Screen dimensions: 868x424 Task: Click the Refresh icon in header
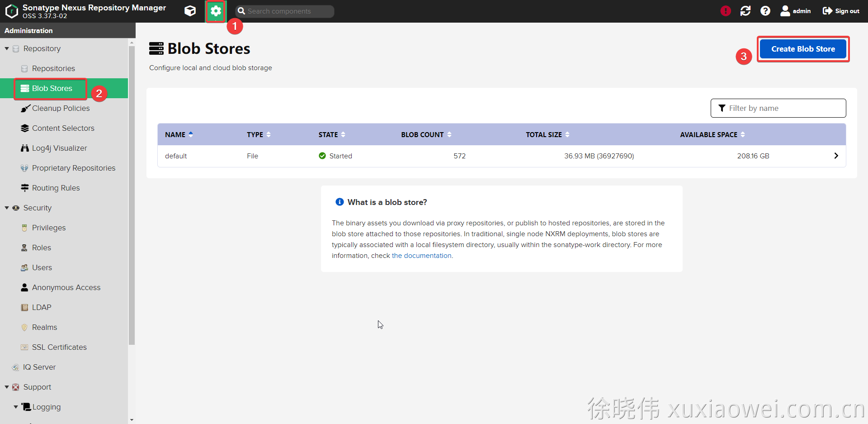pos(745,11)
